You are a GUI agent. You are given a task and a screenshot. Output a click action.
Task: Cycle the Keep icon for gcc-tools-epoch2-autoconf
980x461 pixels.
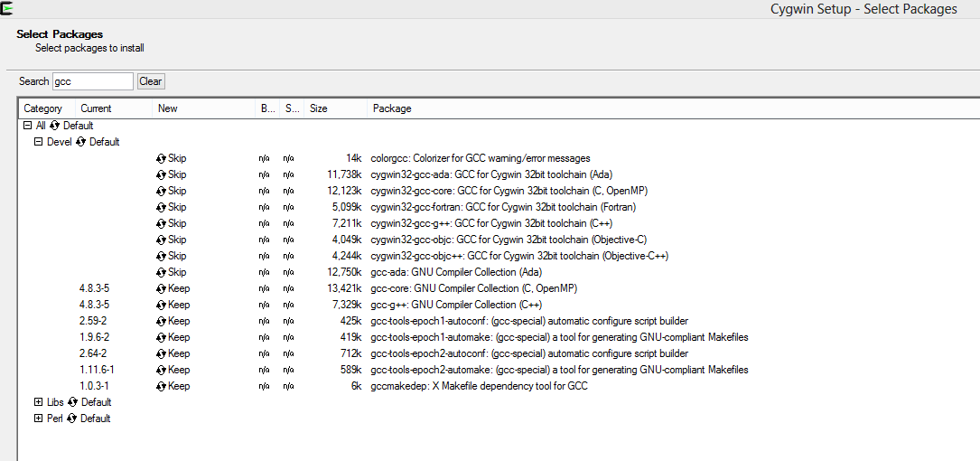tap(162, 353)
